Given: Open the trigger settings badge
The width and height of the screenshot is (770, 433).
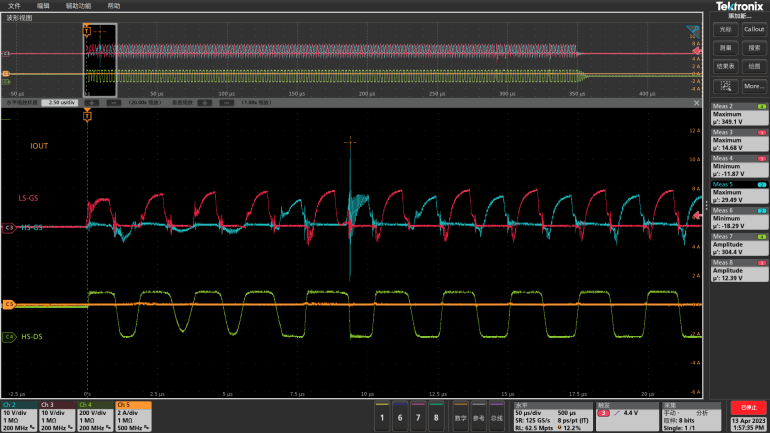Looking at the screenshot, I should [x=626, y=415].
